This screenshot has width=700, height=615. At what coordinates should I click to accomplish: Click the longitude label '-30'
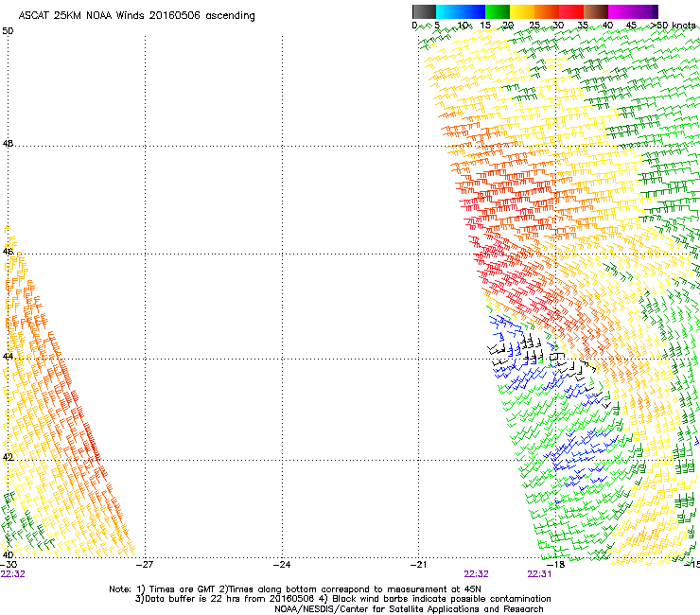[x=9, y=564]
